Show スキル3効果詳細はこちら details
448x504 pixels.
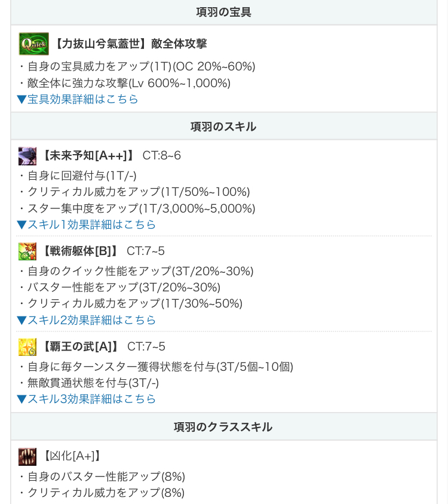click(87, 399)
